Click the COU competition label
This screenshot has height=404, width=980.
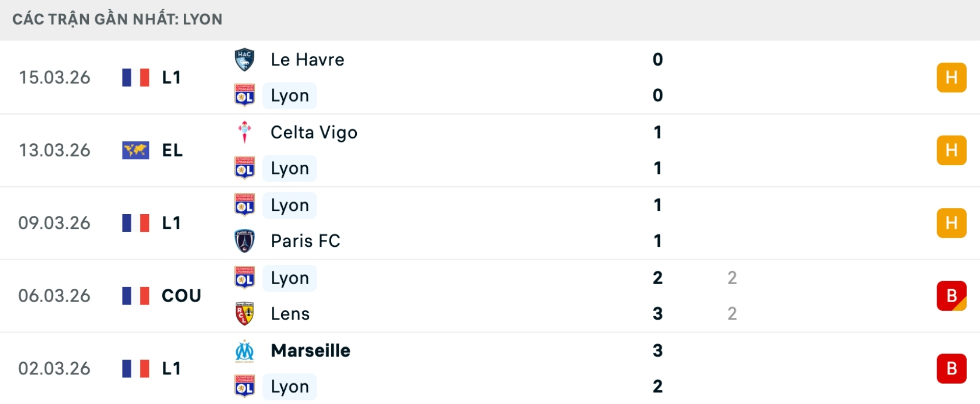coord(181,296)
